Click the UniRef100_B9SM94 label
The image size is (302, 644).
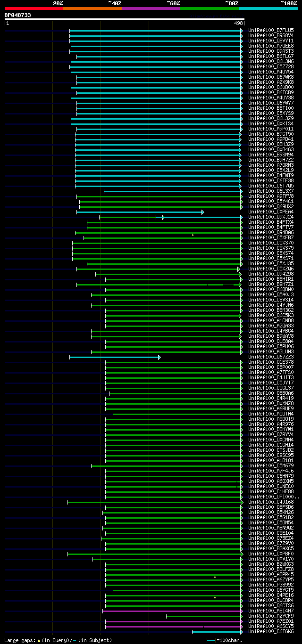271,155
